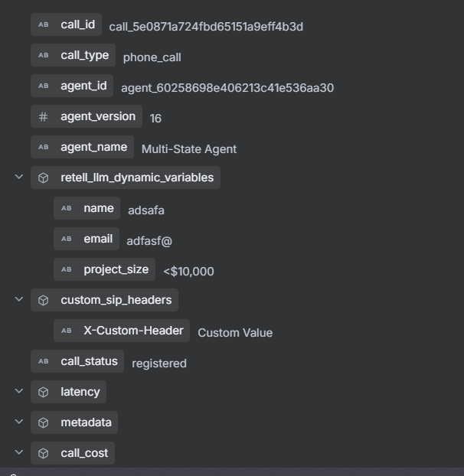Viewport: 464px width, 476px height.
Task: Click the string icon beside X-Custom-Header
Action: pos(67,331)
